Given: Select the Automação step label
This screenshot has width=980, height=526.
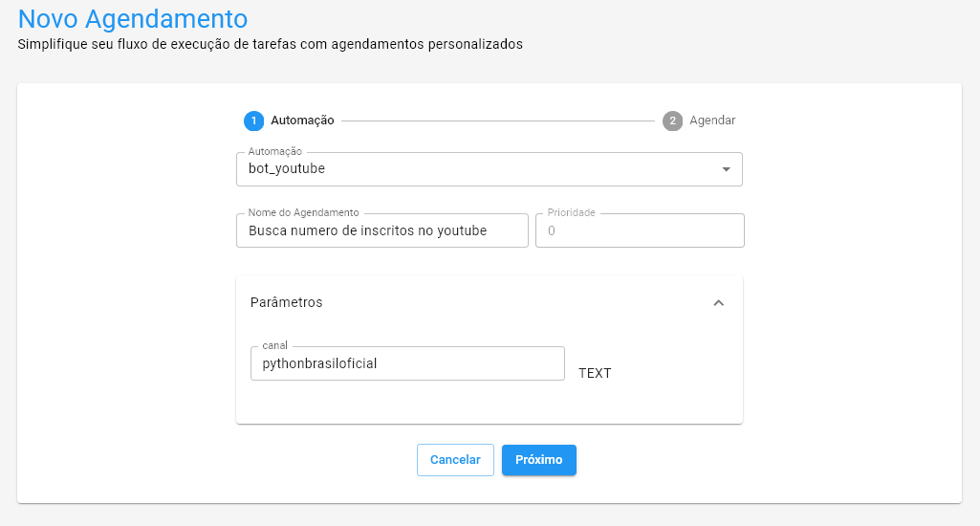Looking at the screenshot, I should coord(302,121).
